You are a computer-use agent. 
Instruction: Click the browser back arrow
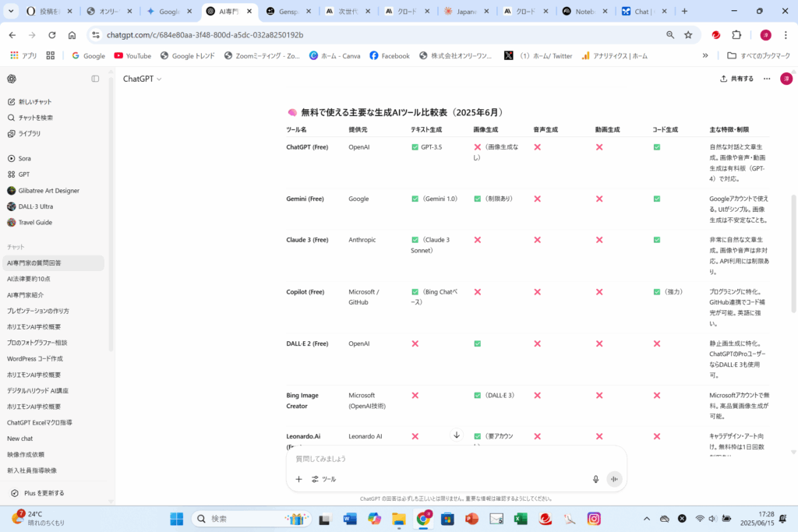pyautogui.click(x=12, y=35)
